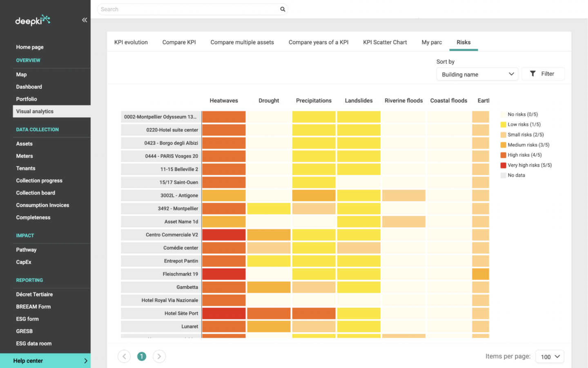The height and width of the screenshot is (368, 588).
Task: Open the Items per page dropdown
Action: [550, 356]
